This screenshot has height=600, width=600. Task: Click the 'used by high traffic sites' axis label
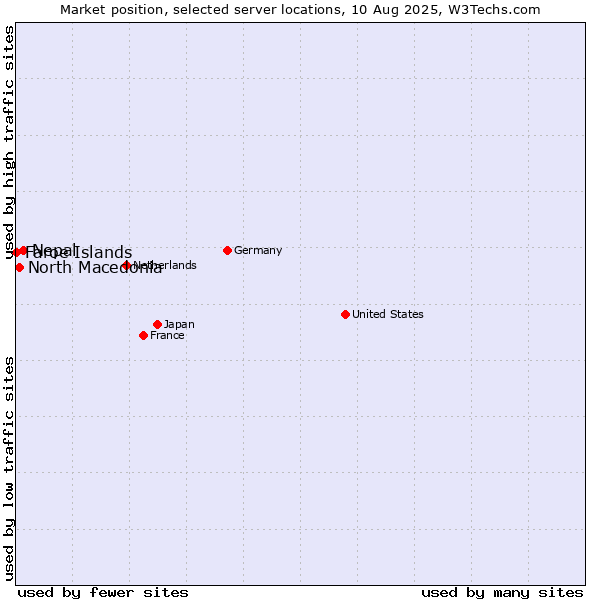(9, 142)
